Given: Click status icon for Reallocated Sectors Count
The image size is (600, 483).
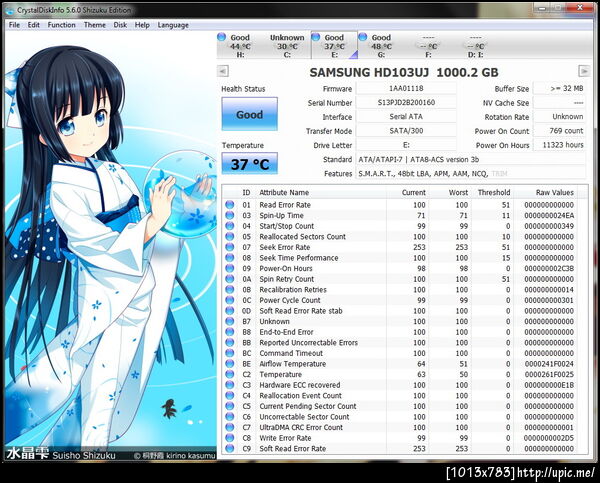Looking at the screenshot, I should pos(230,237).
